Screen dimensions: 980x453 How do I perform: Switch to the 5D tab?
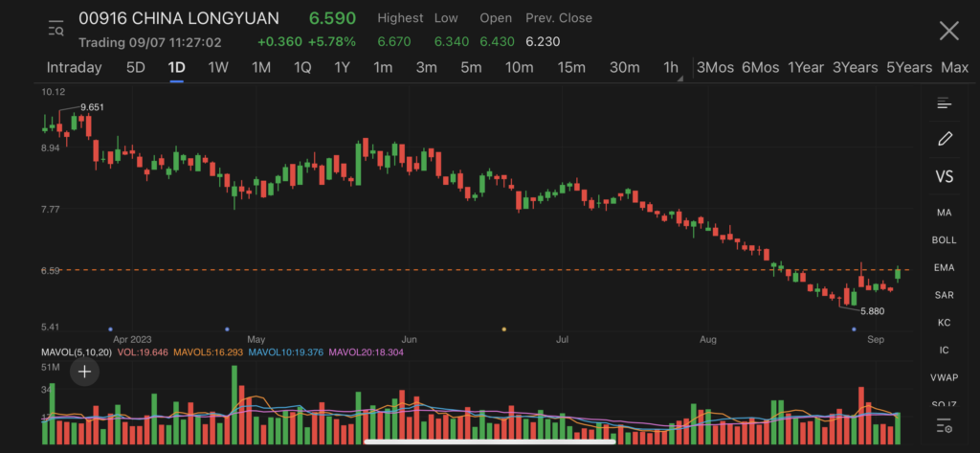point(136,68)
